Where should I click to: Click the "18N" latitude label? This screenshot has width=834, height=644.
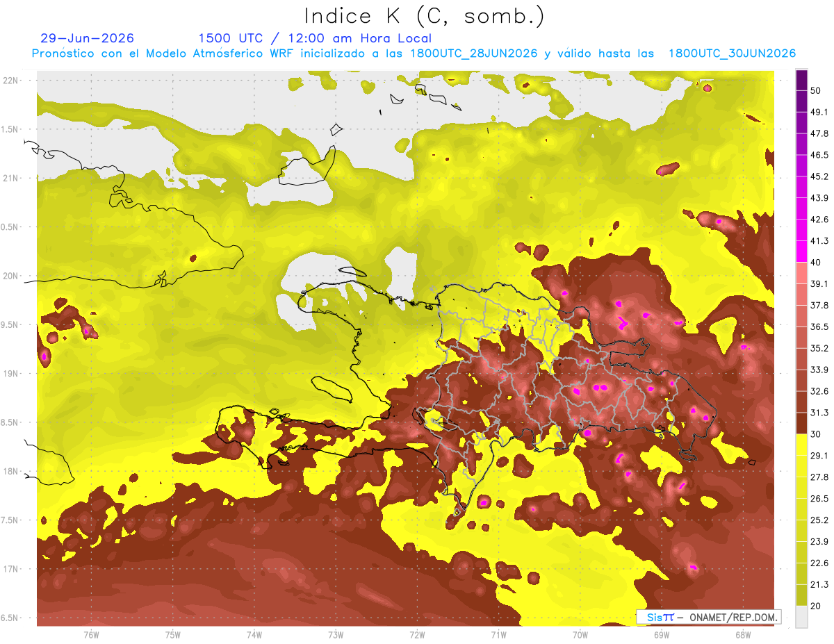(11, 471)
